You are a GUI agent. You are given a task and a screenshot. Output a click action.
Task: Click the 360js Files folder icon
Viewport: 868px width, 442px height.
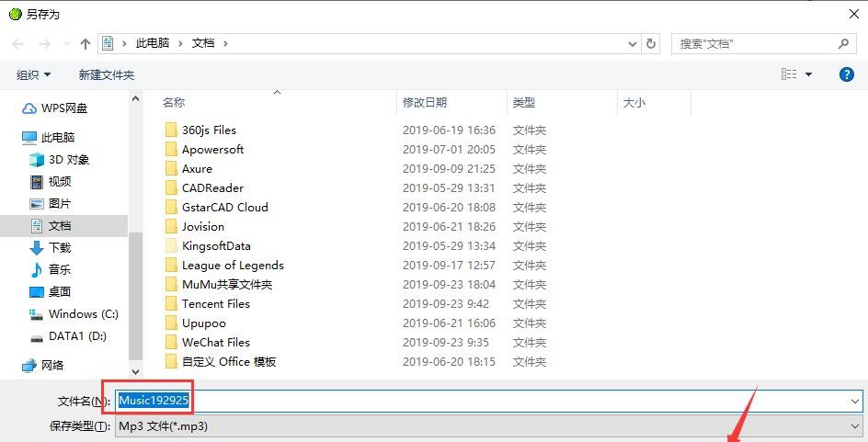(171, 130)
